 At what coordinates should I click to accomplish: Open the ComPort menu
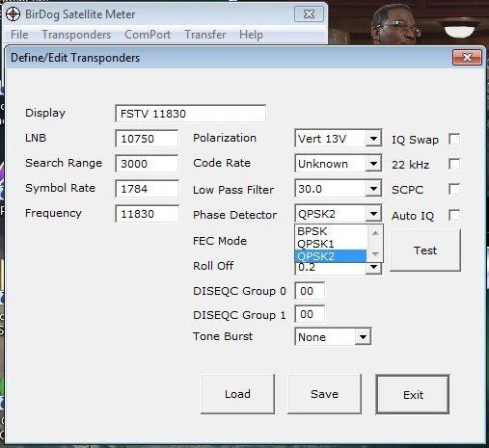coord(148,35)
